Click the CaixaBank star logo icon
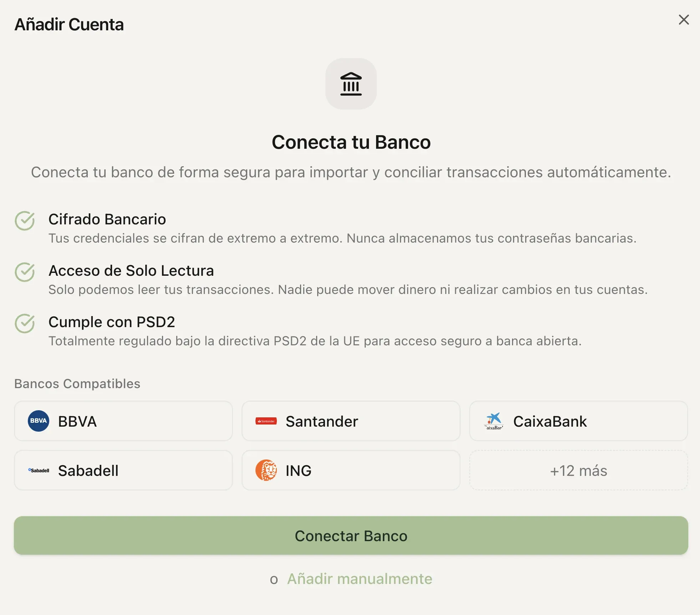 point(494,421)
